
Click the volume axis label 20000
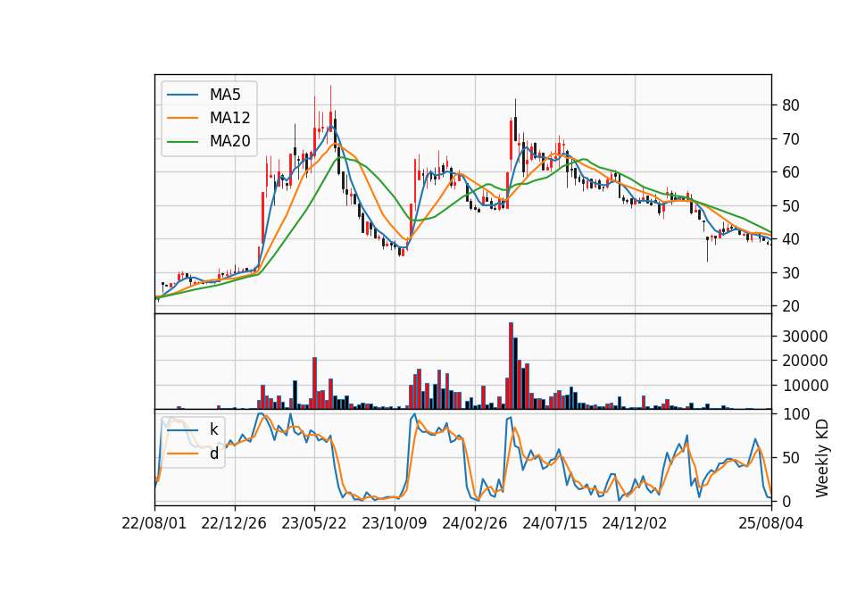click(x=804, y=361)
